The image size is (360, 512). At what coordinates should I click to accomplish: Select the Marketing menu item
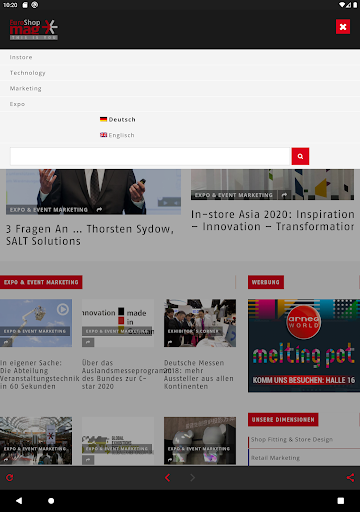[x=180, y=88]
